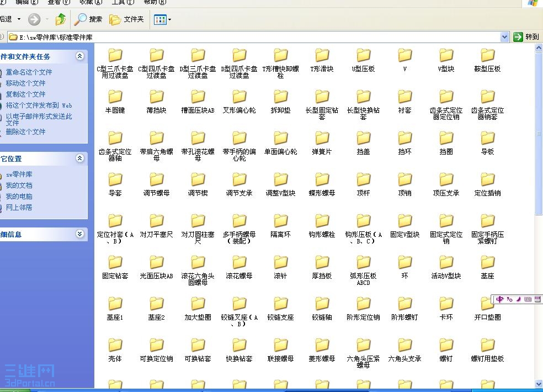Select the 半圆键 folder
The width and height of the screenshot is (543, 392).
coord(115,102)
